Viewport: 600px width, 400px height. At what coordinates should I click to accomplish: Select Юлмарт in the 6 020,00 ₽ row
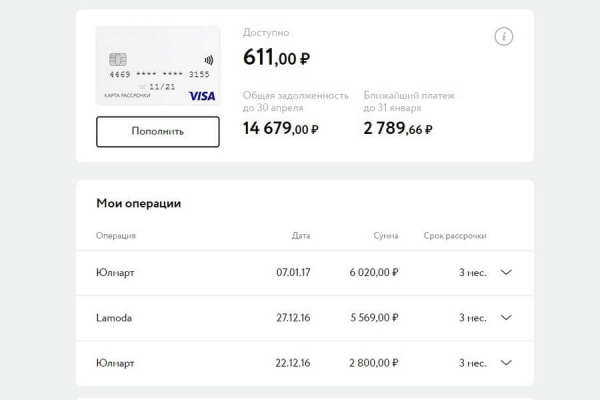tap(115, 273)
